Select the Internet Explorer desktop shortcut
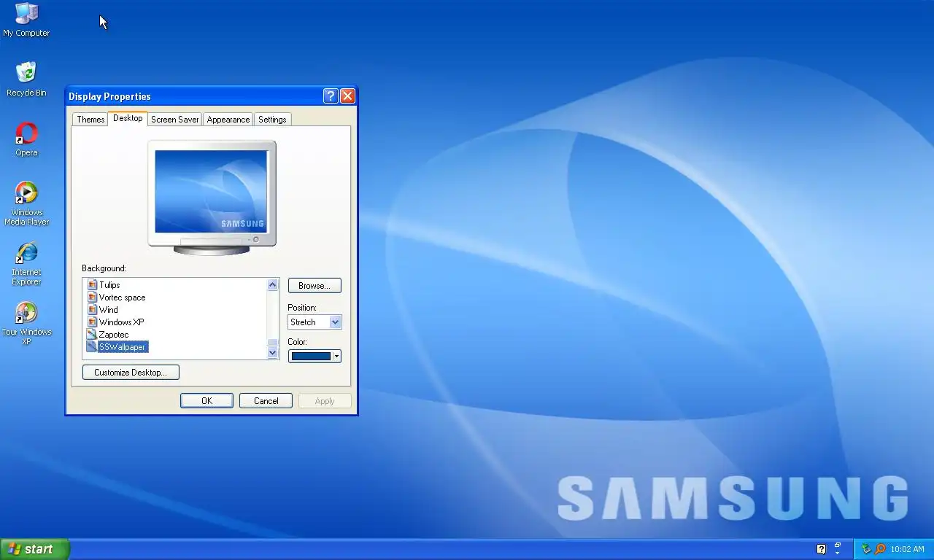 (x=26, y=263)
